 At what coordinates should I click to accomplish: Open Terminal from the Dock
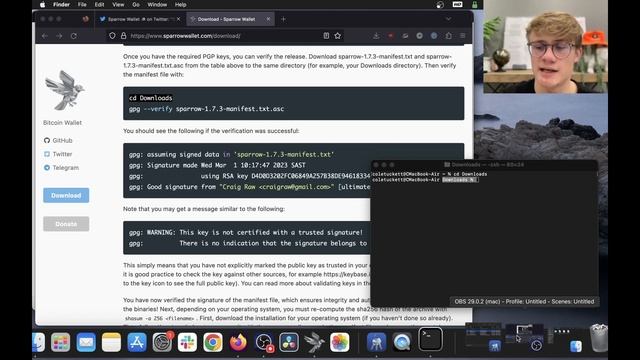(x=430, y=339)
